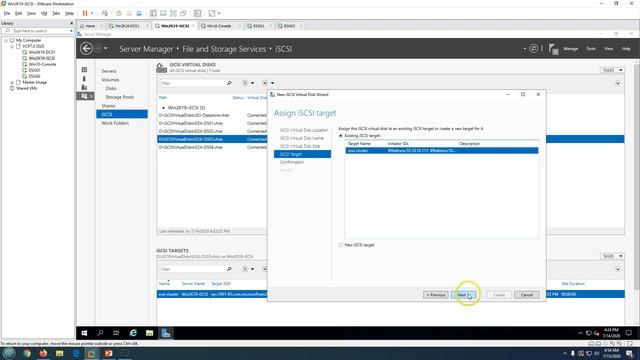640x360 pixels.
Task: Click the library search input field
Action: pos(37,31)
